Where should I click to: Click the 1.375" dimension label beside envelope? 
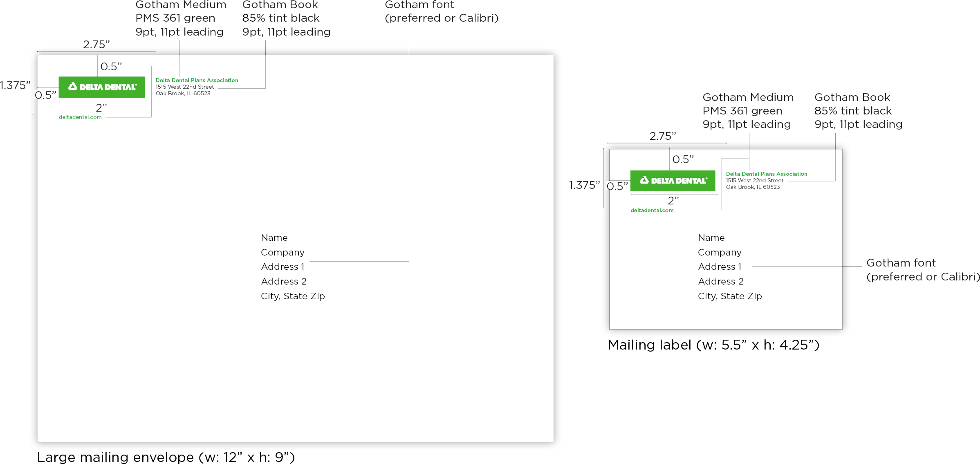15,85
